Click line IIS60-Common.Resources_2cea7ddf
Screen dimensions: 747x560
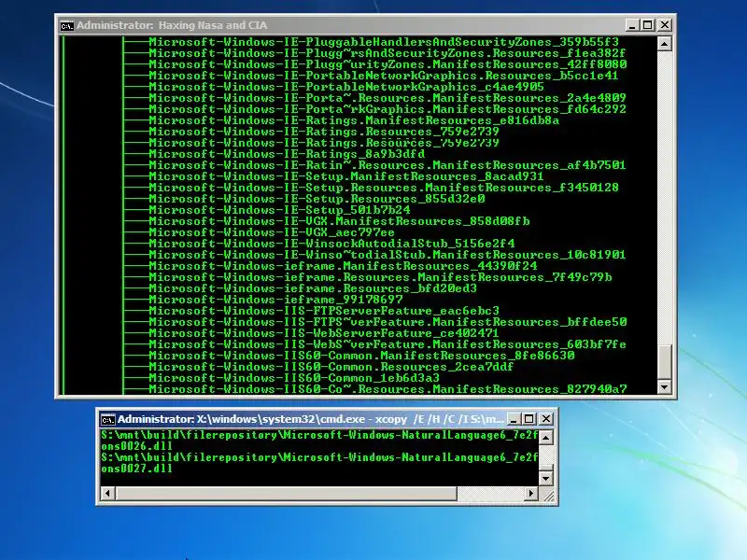pyautogui.click(x=331, y=367)
